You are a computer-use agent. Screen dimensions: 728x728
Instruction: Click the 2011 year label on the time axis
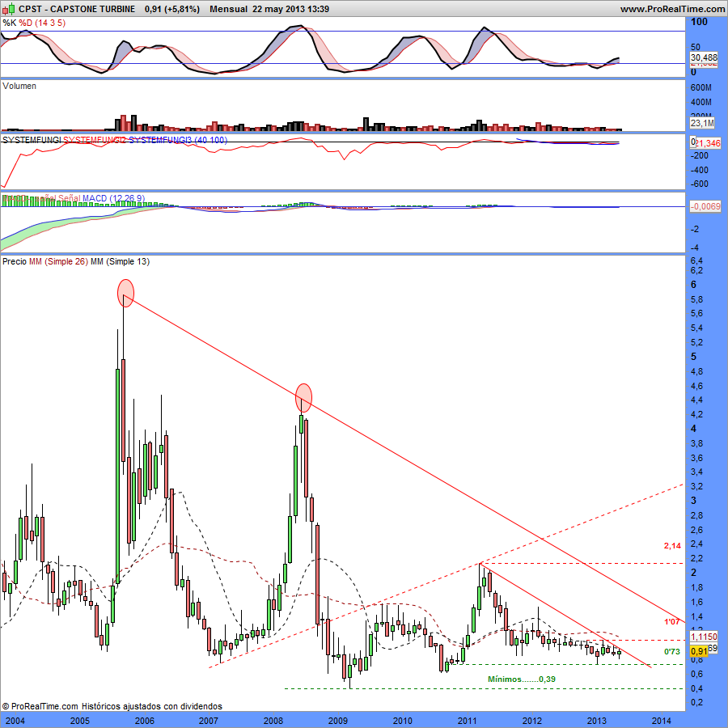click(467, 721)
